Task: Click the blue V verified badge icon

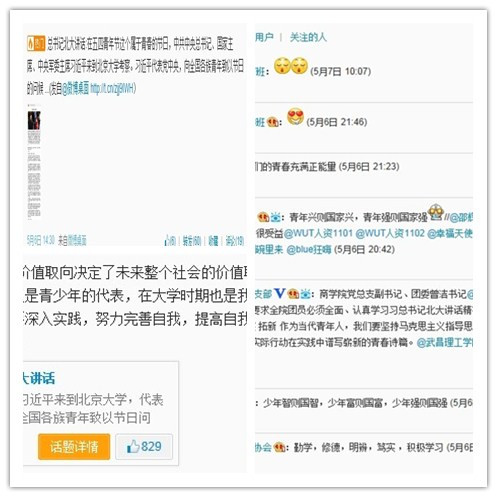Action: (279, 294)
